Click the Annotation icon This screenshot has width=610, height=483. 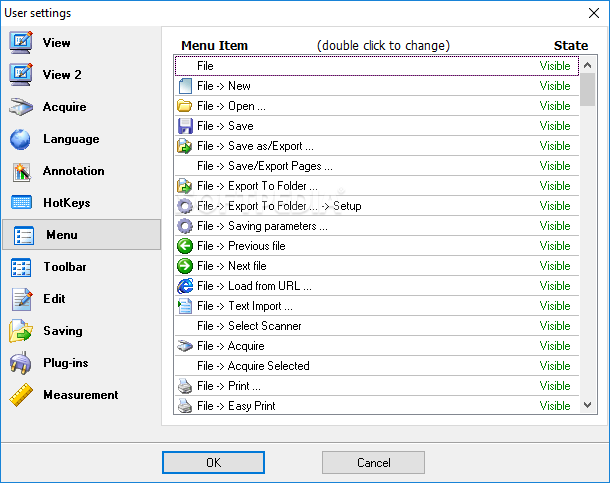(x=22, y=172)
